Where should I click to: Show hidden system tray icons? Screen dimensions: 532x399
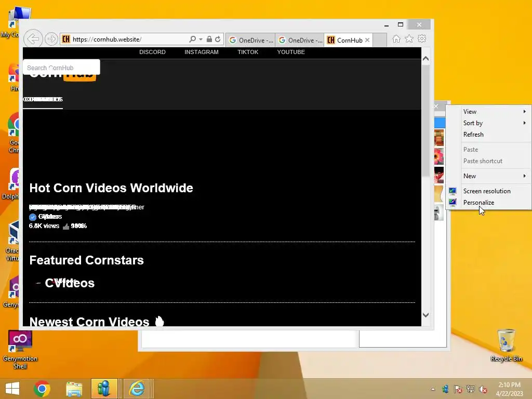coord(433,389)
